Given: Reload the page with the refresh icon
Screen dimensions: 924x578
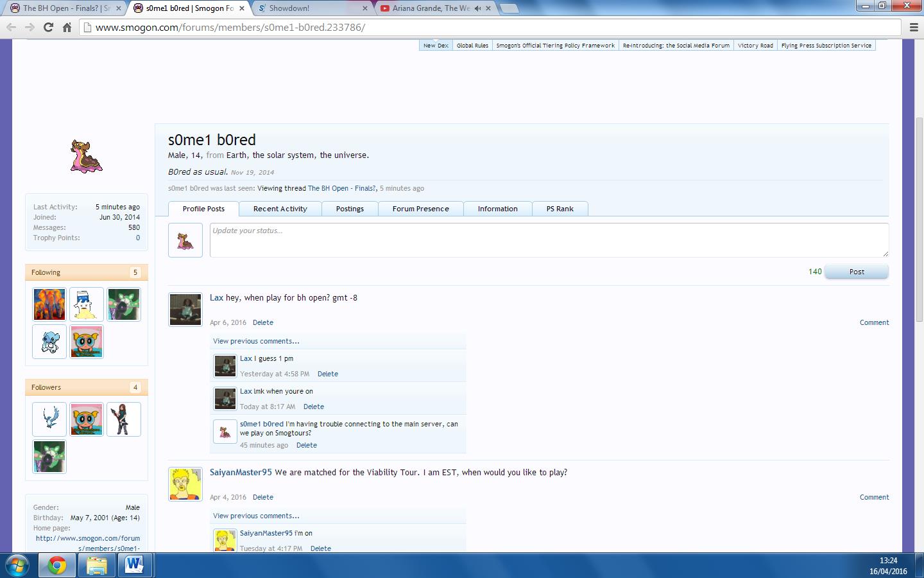Looking at the screenshot, I should click(x=48, y=27).
